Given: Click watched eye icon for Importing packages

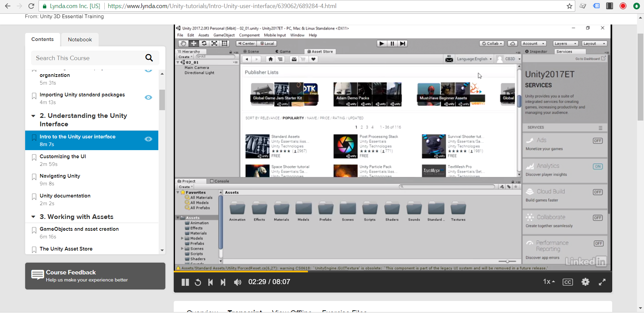Looking at the screenshot, I should (x=148, y=97).
